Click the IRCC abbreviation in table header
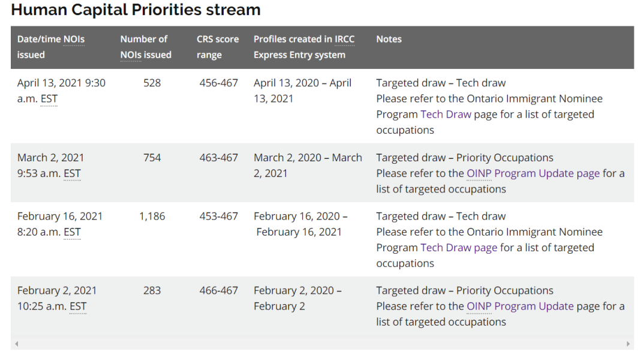This screenshot has height=358, width=644. click(344, 40)
